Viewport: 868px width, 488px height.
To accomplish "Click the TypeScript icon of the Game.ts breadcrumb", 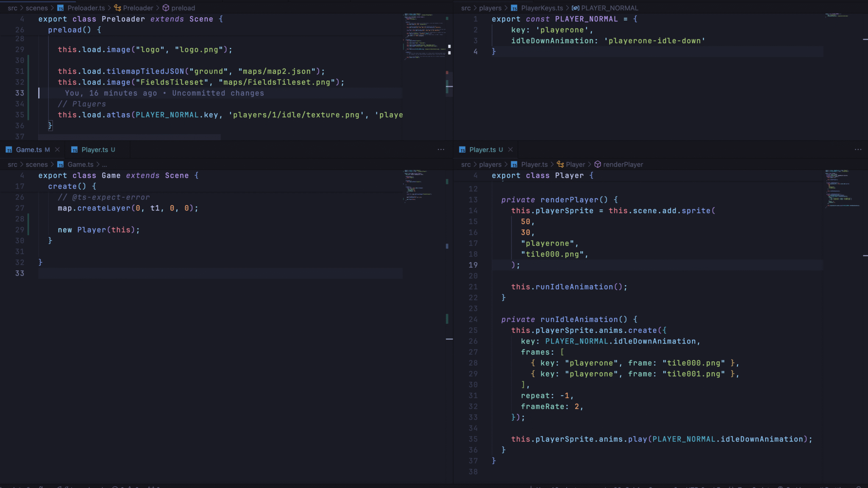I will (x=61, y=164).
